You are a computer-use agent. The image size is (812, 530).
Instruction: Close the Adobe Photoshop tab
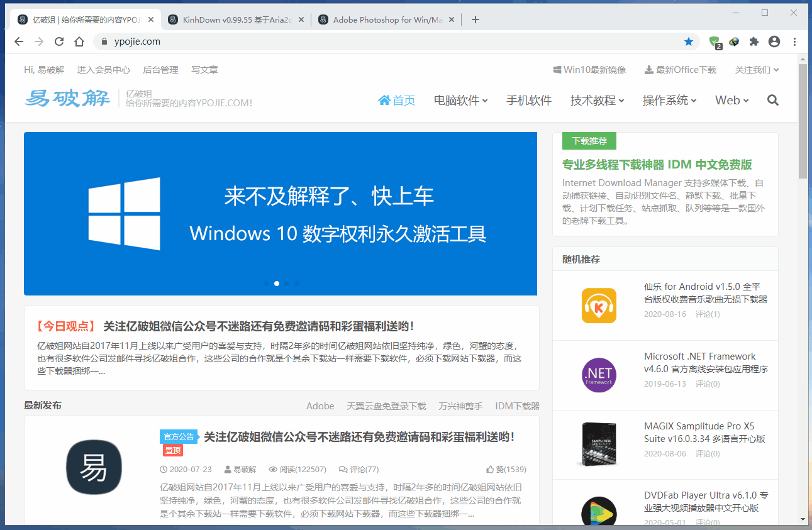[451, 19]
